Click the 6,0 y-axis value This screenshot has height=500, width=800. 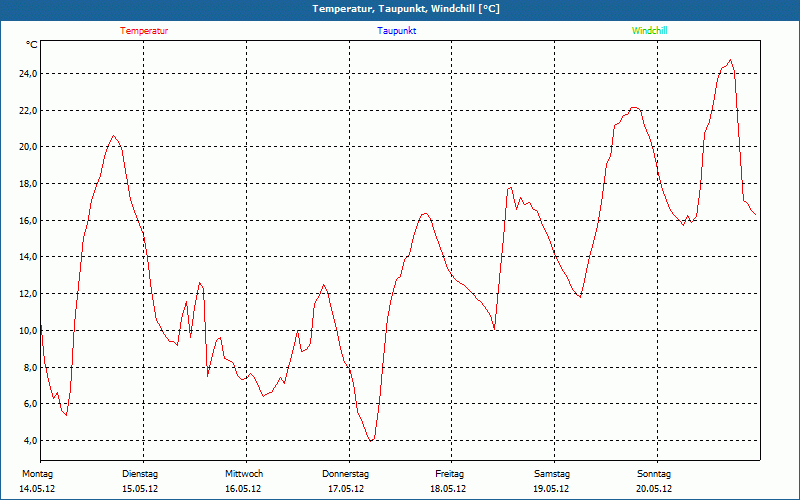pos(30,404)
